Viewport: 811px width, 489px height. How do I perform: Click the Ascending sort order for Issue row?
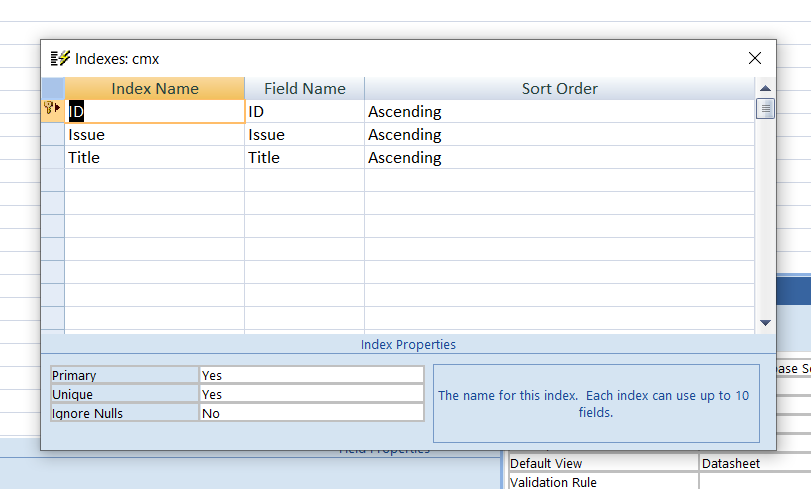point(560,135)
